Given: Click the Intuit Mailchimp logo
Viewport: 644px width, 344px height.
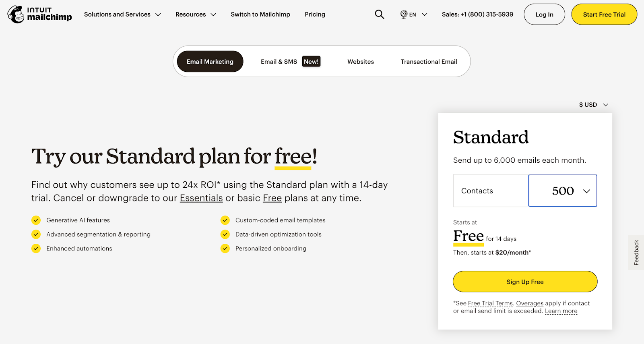Looking at the screenshot, I should [39, 14].
